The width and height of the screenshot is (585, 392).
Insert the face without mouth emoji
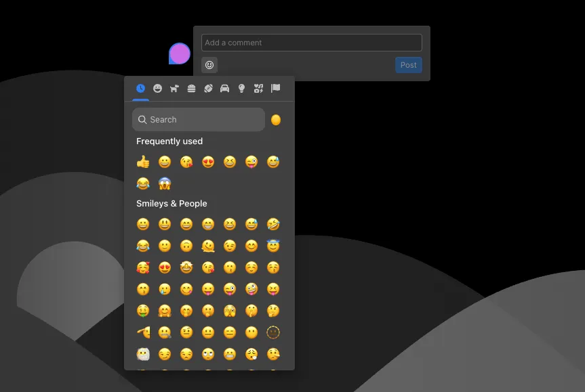(x=251, y=332)
